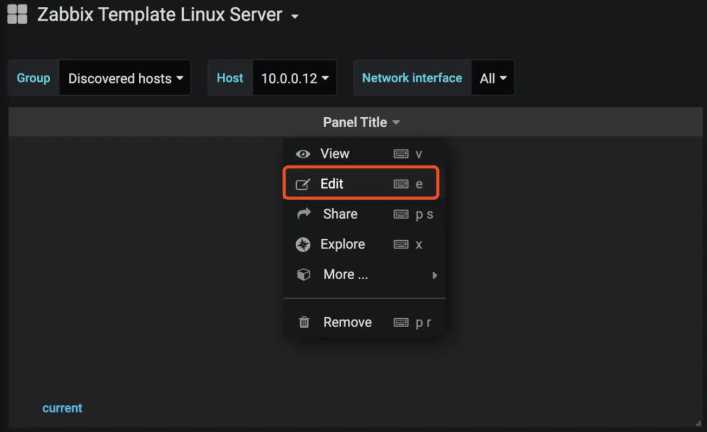Choose Remove from panel menu

[364, 322]
